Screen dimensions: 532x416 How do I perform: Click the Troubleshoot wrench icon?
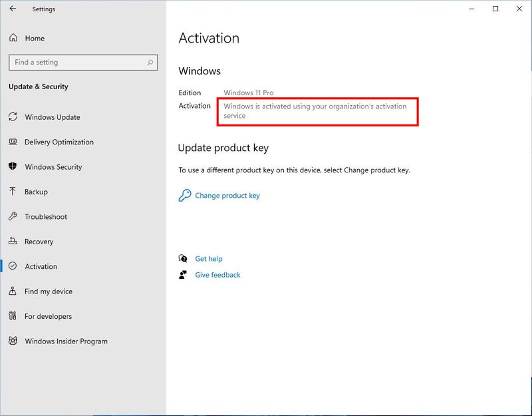point(13,216)
